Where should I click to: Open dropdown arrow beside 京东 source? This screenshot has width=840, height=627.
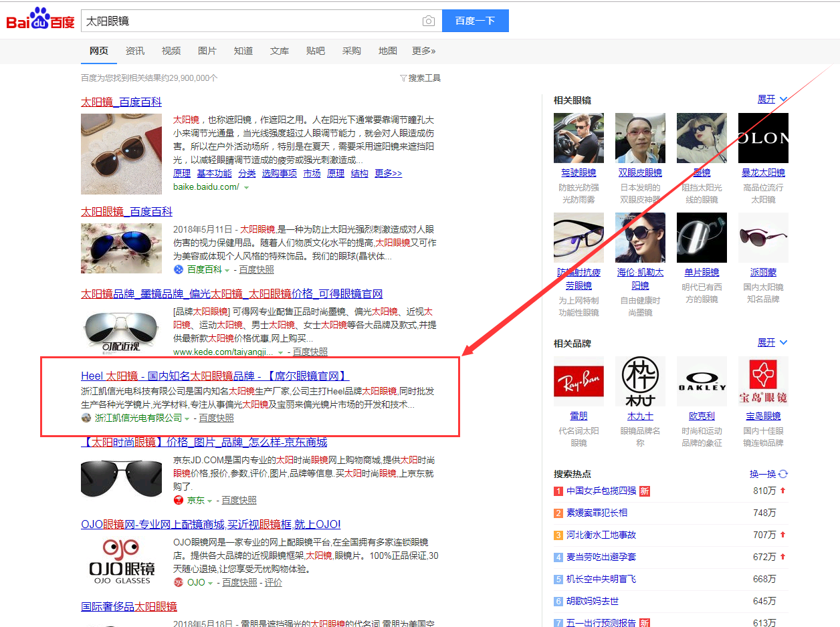coord(209,501)
